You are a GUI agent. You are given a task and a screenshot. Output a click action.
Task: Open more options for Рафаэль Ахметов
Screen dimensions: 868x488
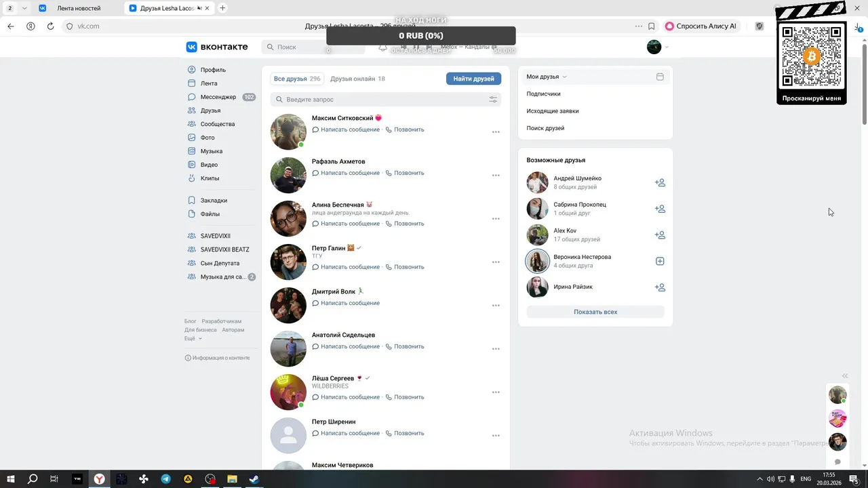pyautogui.click(x=496, y=176)
